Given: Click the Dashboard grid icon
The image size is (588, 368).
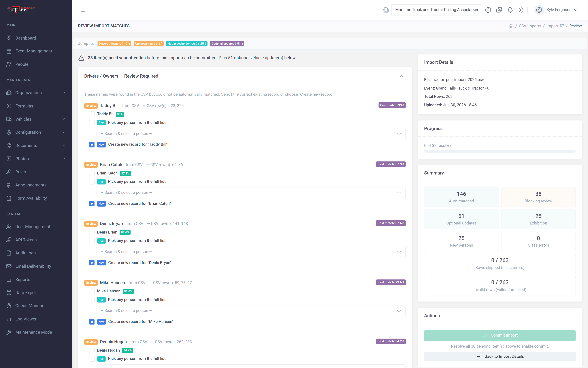Looking at the screenshot, I should click(x=9, y=38).
